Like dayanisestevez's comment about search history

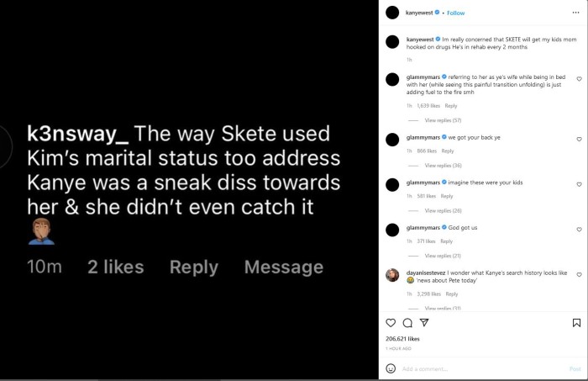pyautogui.click(x=579, y=276)
